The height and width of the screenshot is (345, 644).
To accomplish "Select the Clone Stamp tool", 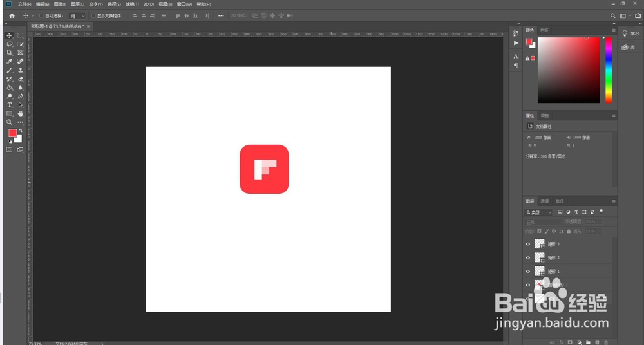I will tap(21, 70).
